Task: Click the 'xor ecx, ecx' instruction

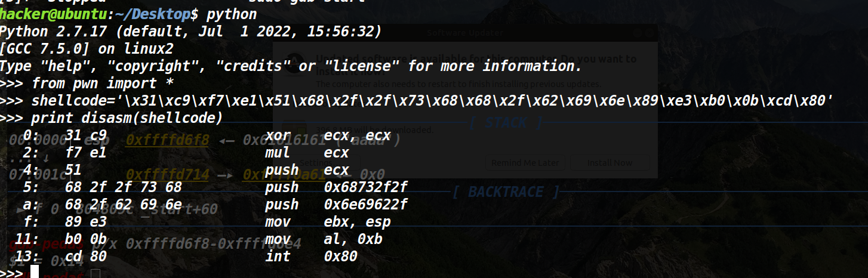Action: (x=327, y=135)
